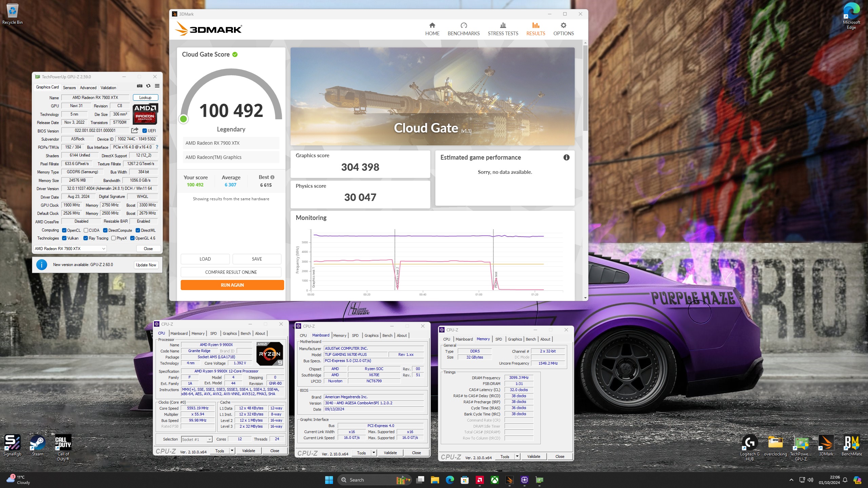Toggle the PhysX checkbox in GPU-Z
The image size is (868, 488).
[x=113, y=238]
